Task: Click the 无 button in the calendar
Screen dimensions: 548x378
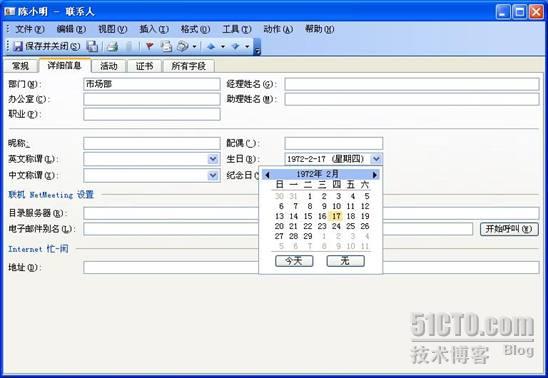Action: tap(345, 261)
